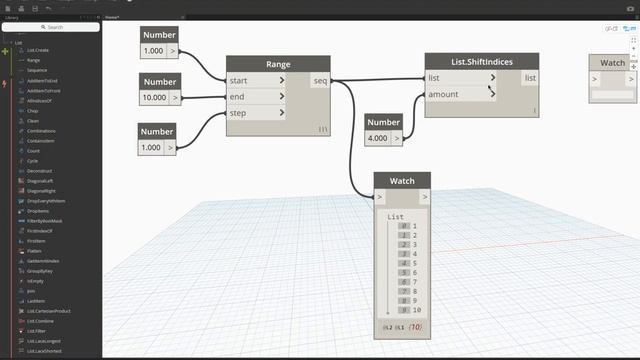640x360 pixels.
Task: Click the seq output port of Range
Action: pos(320,81)
